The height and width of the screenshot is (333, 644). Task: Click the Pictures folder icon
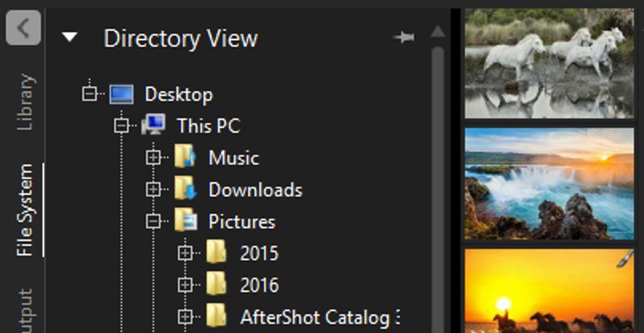(x=185, y=222)
